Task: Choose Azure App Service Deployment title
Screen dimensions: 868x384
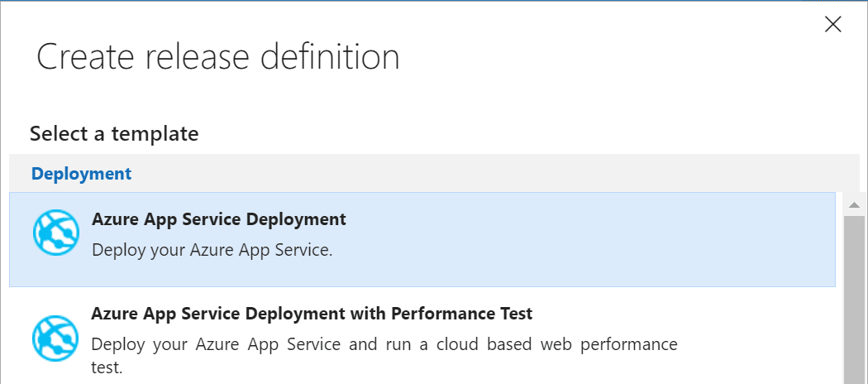Action: point(219,218)
